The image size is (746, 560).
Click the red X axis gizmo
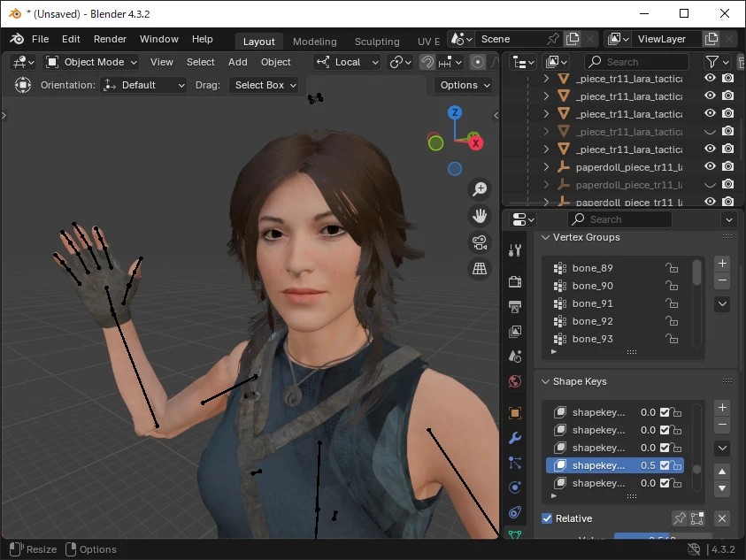(475, 143)
